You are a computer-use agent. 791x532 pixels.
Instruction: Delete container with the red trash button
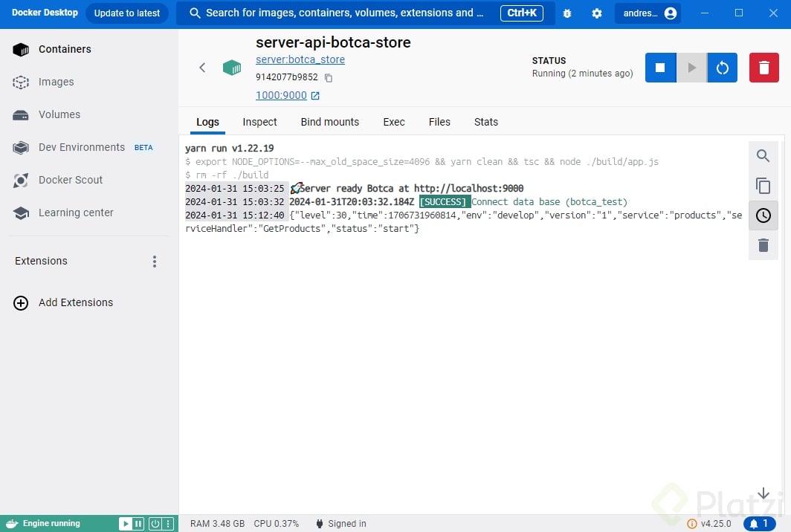click(x=763, y=68)
